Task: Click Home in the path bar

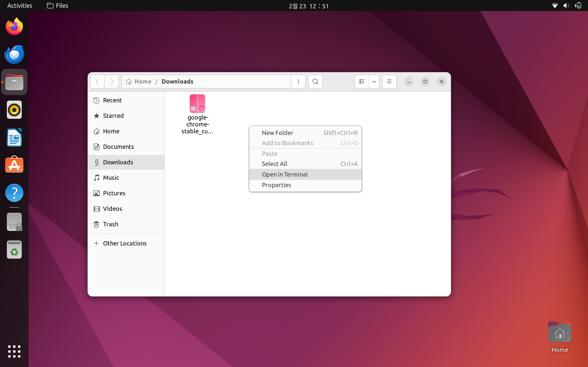Action: pyautogui.click(x=143, y=82)
